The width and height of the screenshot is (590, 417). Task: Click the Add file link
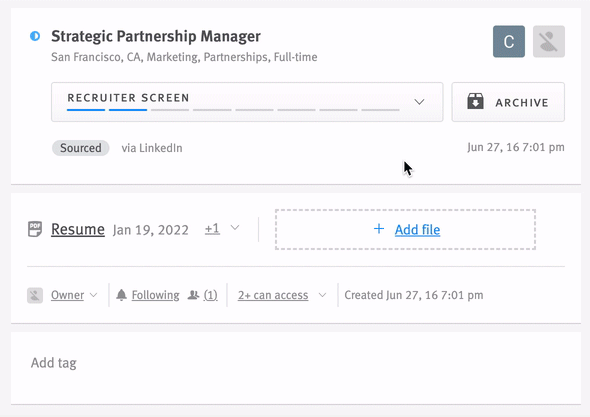point(417,230)
